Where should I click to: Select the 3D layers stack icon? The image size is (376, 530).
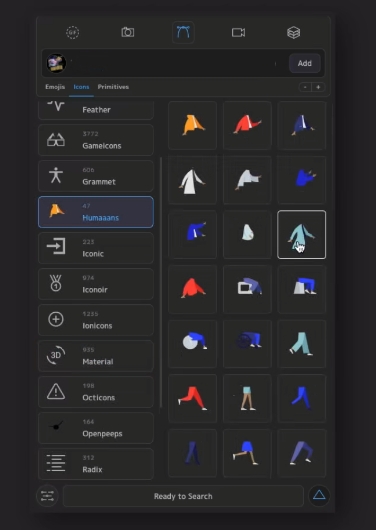(293, 33)
